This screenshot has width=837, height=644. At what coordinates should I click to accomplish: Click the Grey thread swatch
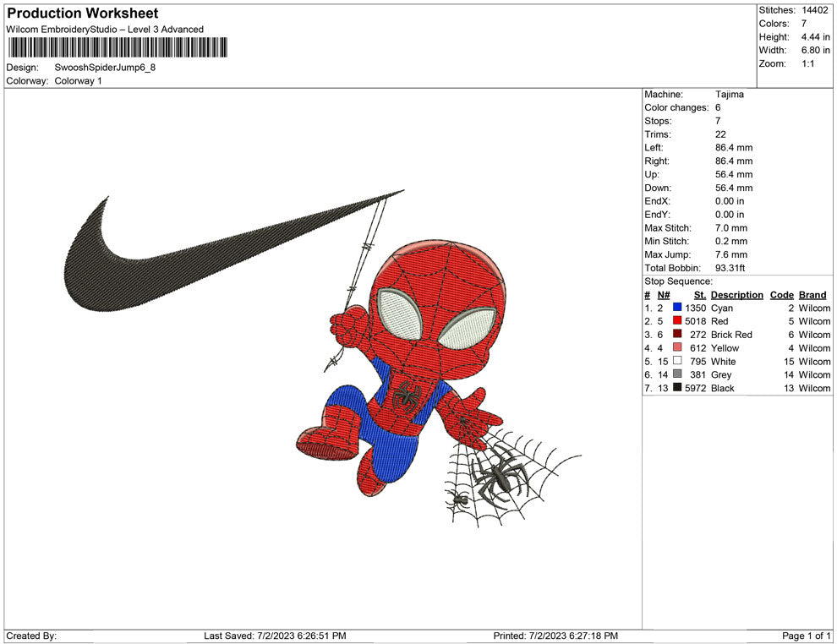pos(677,374)
